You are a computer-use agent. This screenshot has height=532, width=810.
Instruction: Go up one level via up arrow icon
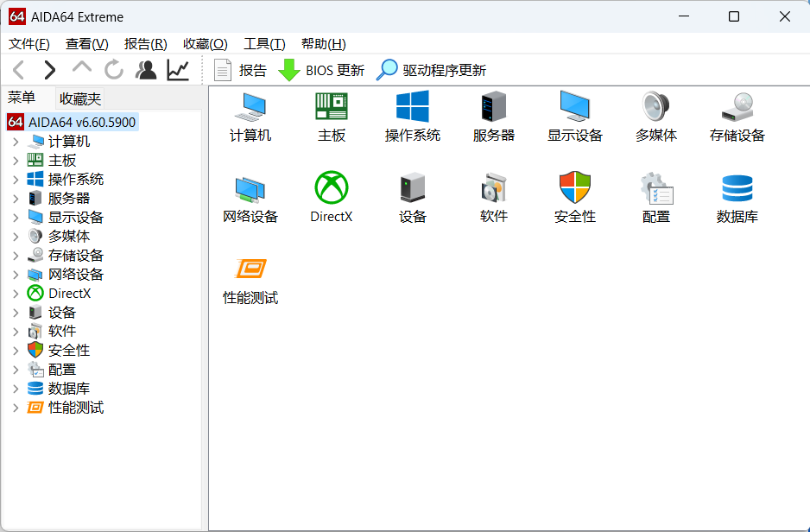pos(82,67)
